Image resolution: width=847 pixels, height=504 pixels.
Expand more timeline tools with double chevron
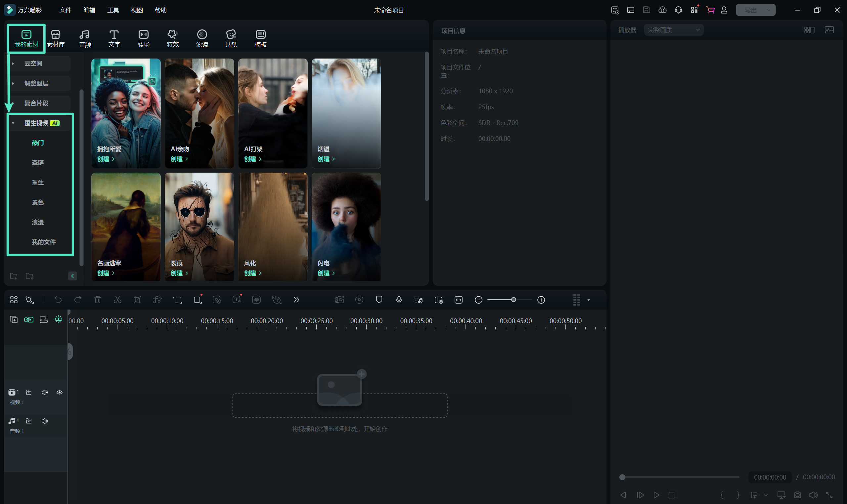[296, 300]
